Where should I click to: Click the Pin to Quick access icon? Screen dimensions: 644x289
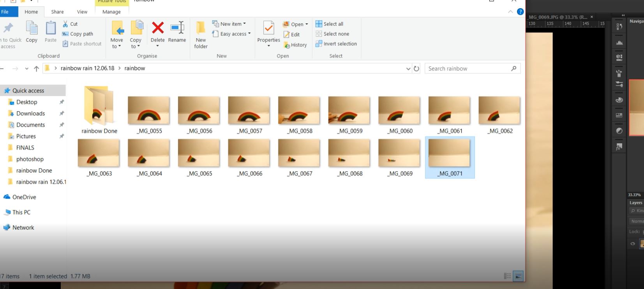click(x=8, y=28)
